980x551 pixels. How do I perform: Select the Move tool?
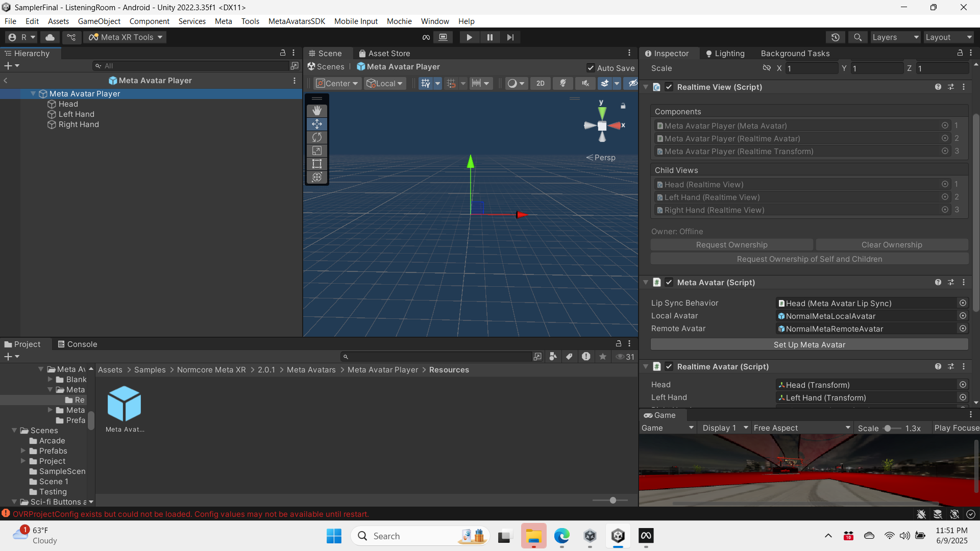coord(317,124)
